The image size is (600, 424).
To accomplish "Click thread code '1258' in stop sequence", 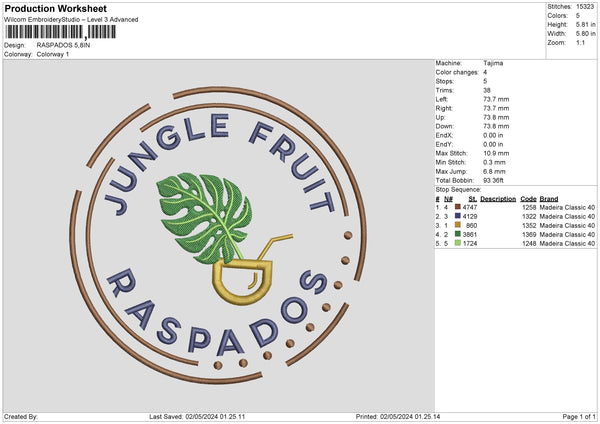I will tap(529, 207).
